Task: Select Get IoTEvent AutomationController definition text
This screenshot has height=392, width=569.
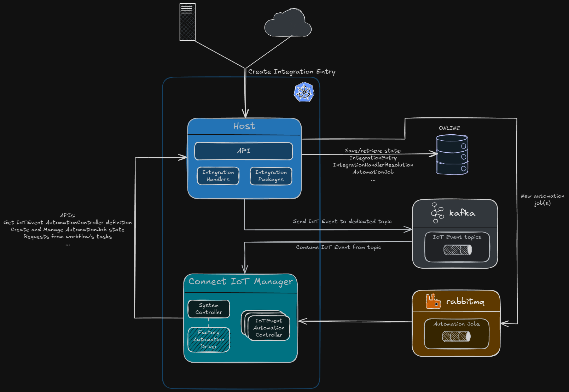Action: pyautogui.click(x=68, y=222)
